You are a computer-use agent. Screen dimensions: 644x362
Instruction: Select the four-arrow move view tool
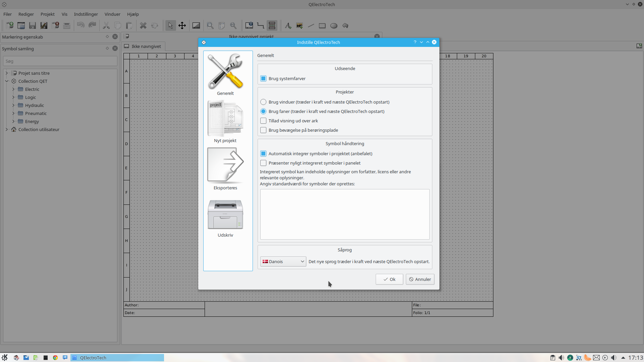(182, 25)
